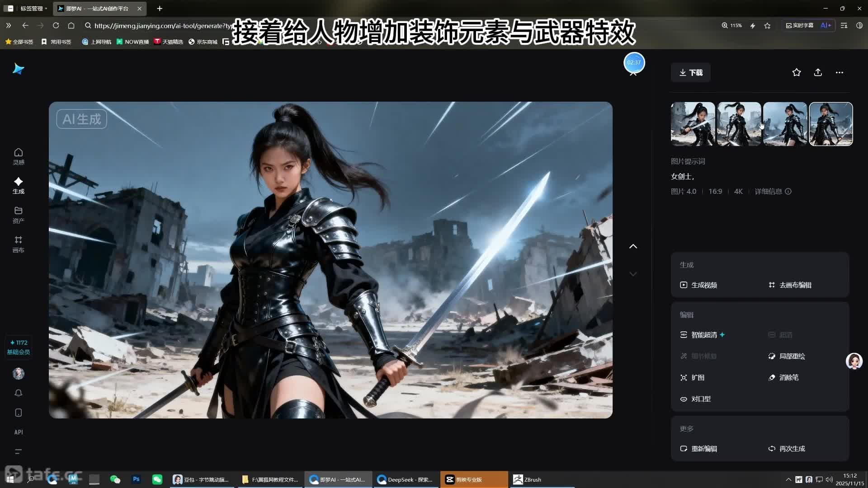Open the 生成 generate sidebar tab
The height and width of the screenshot is (488, 868).
click(18, 185)
